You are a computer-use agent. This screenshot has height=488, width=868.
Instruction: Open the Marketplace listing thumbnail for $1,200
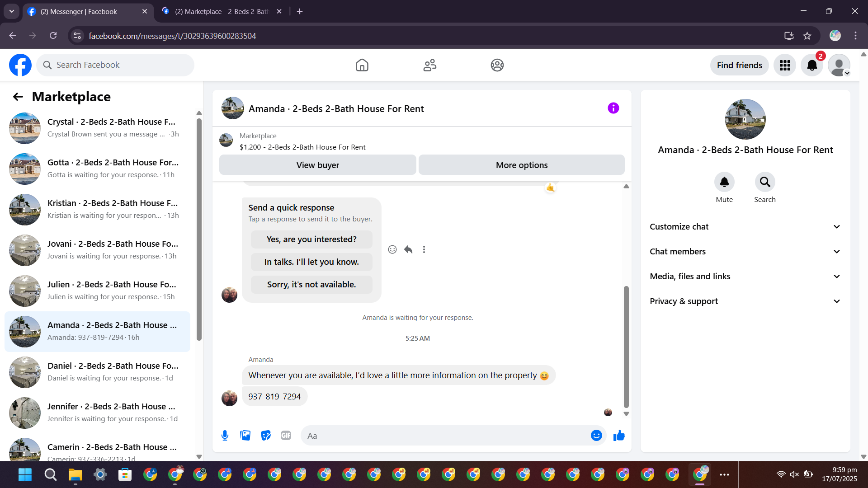coord(226,140)
